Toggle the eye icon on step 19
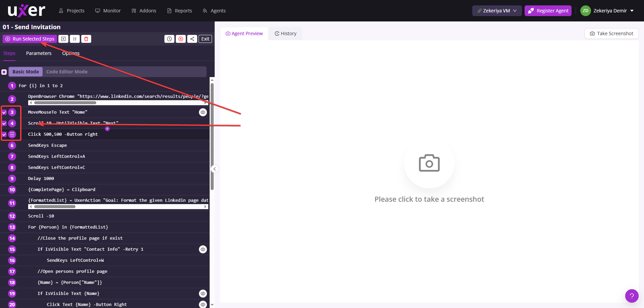This screenshot has width=644, height=308. click(x=203, y=294)
